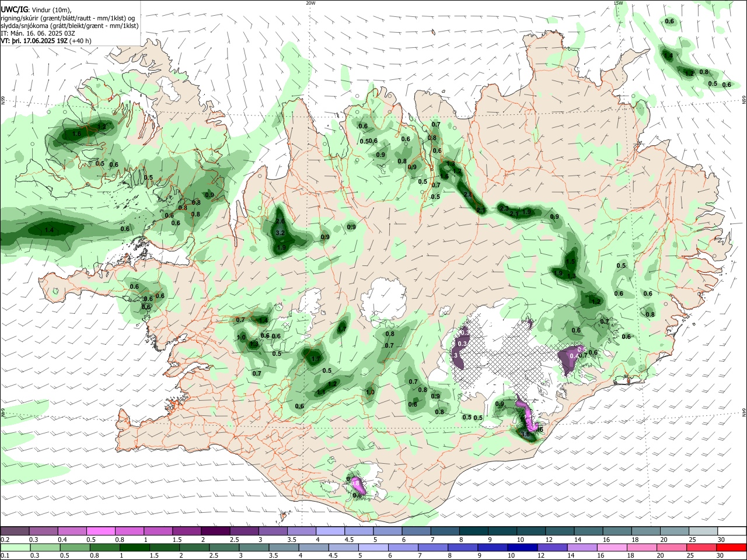Click the '20W' longitude label
This screenshot has width=747, height=560.
coord(310,3)
